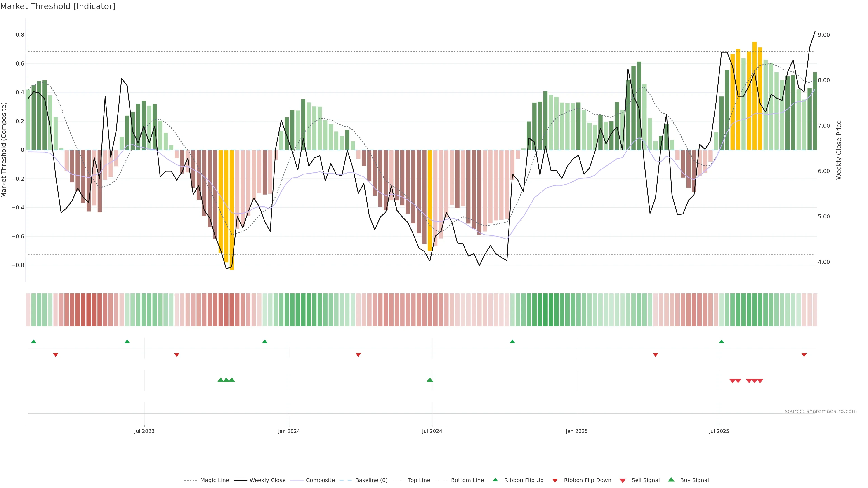Click the Jan 2024 axis label
The width and height of the screenshot is (868, 488).
[289, 431]
